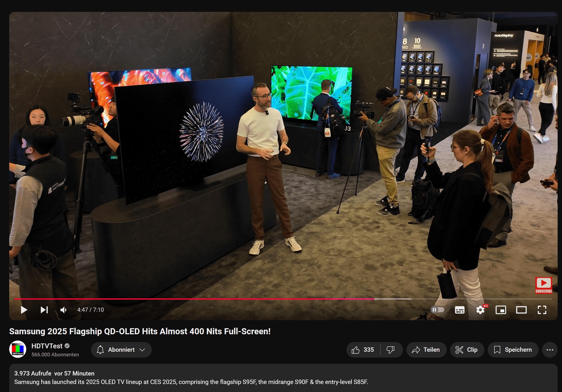
Task: Click the video title text
Action: (140, 331)
